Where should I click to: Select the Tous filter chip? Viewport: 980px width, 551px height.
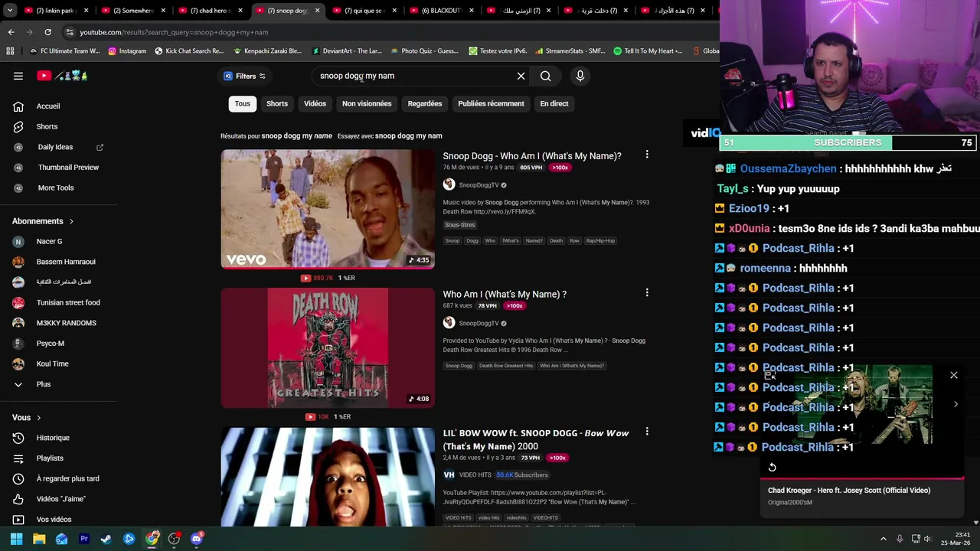[243, 103]
